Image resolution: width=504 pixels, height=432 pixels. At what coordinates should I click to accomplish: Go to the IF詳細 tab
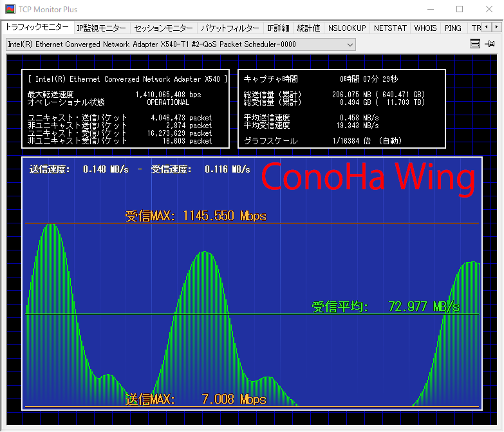click(x=279, y=28)
